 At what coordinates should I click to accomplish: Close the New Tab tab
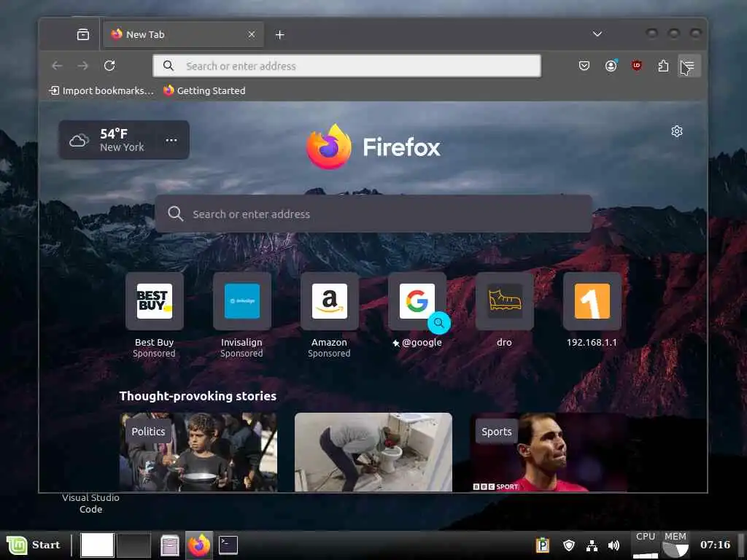click(x=252, y=34)
